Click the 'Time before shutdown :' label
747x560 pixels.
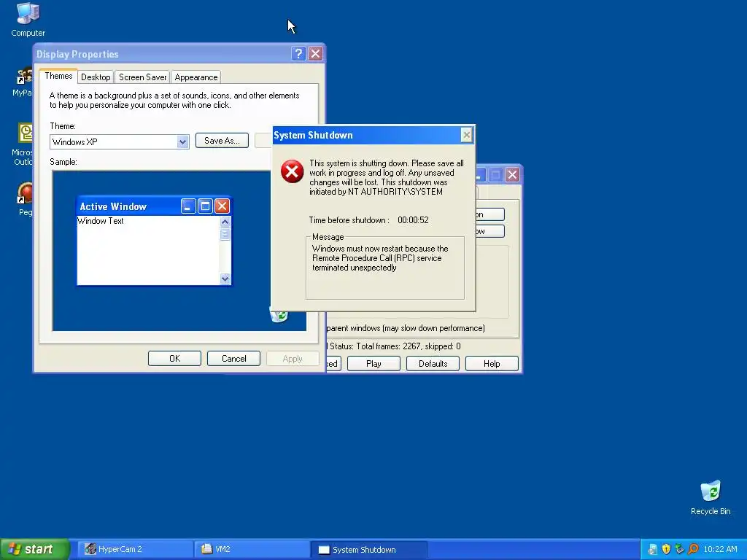click(x=349, y=220)
